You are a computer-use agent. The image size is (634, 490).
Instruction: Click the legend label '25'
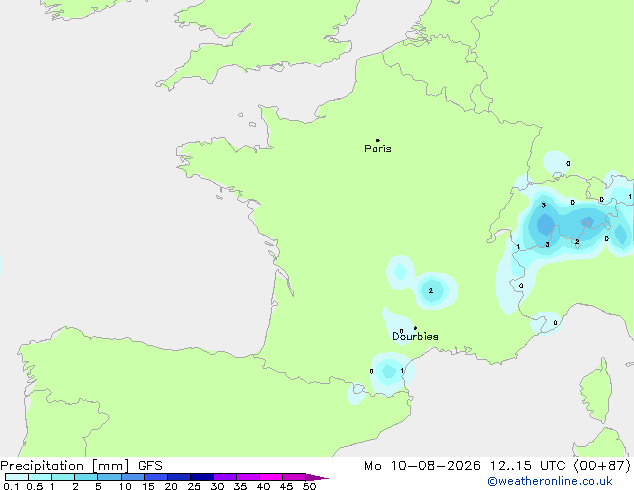point(194,486)
